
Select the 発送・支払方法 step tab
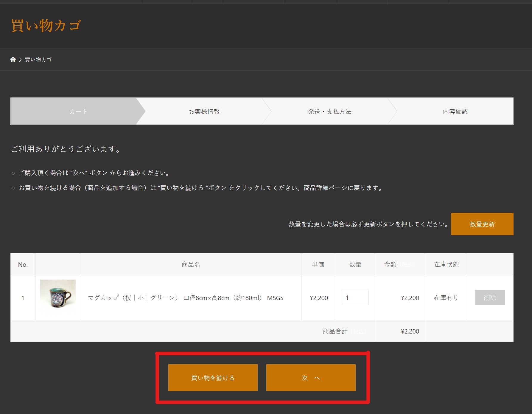329,111
